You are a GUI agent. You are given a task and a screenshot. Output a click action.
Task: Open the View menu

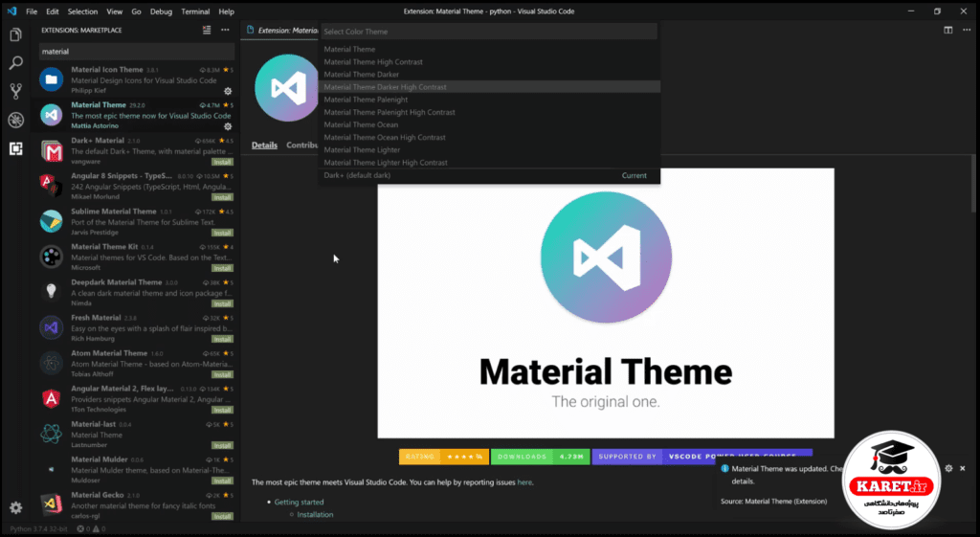pyautogui.click(x=115, y=11)
